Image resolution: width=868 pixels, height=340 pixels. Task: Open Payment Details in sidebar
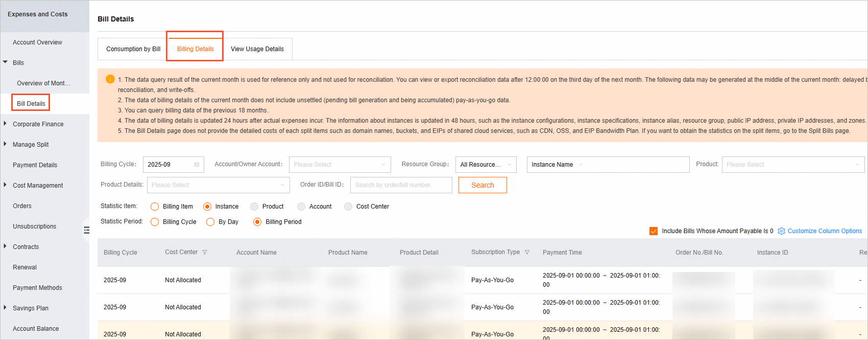pos(35,165)
